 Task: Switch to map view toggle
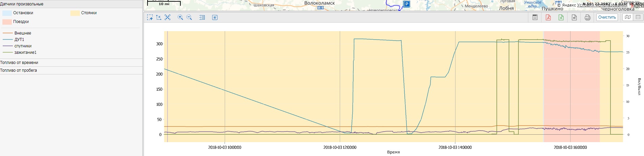tap(628, 17)
